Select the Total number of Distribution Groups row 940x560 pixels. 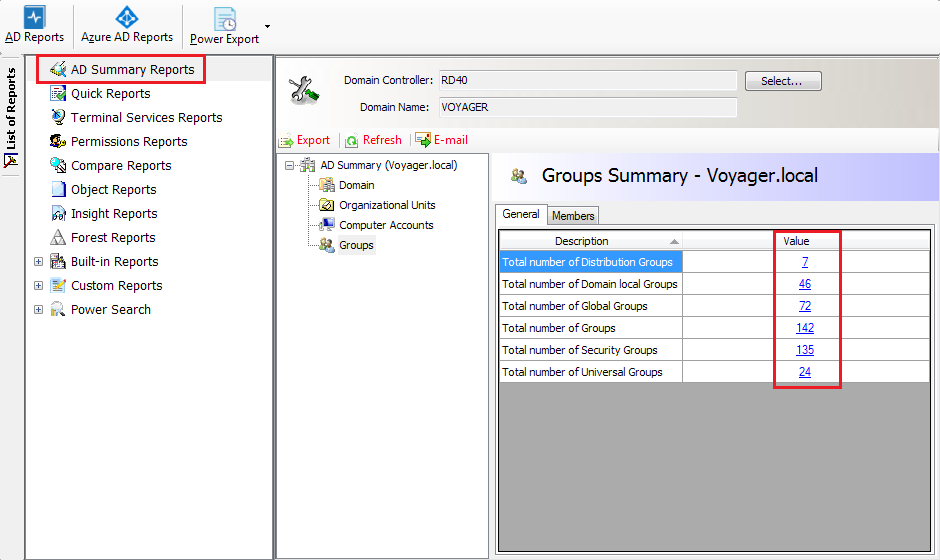click(714, 262)
